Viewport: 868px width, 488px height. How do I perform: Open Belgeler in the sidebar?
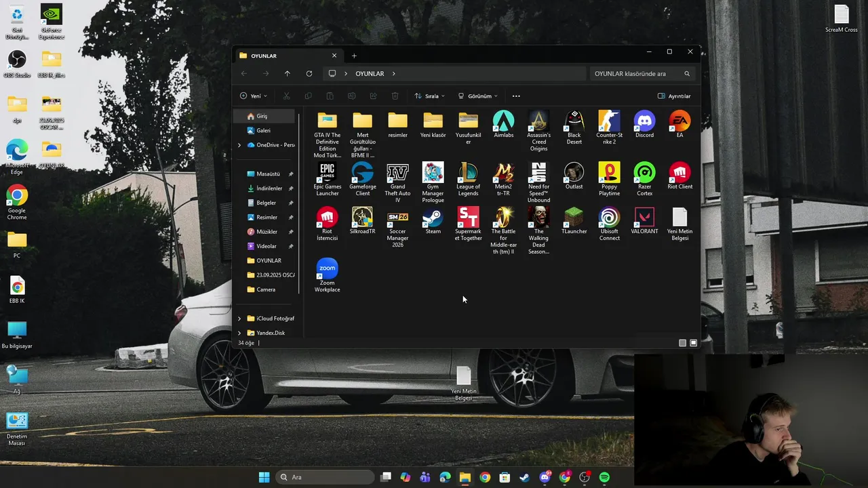(264, 203)
